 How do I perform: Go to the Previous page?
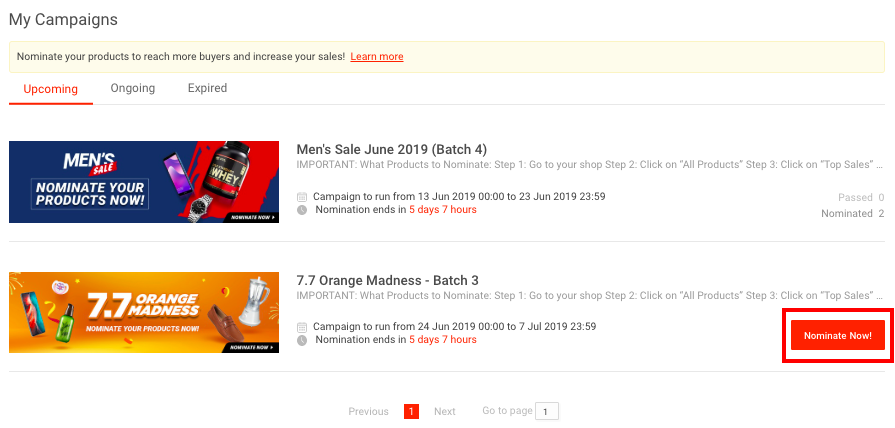[x=368, y=411]
